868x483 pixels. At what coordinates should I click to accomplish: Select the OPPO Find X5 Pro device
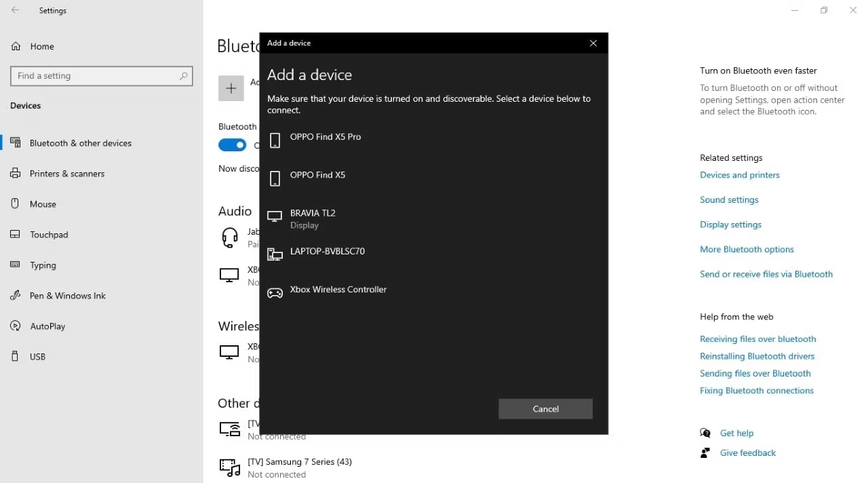click(x=325, y=136)
